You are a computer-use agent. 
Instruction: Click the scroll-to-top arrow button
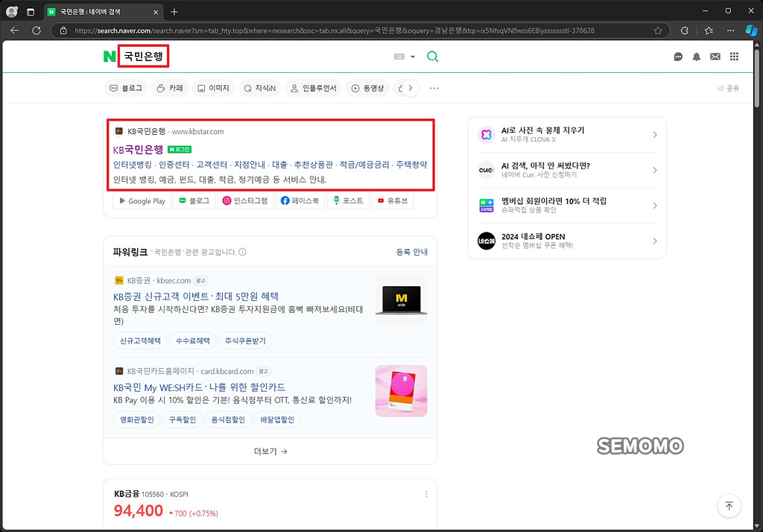coord(729,506)
